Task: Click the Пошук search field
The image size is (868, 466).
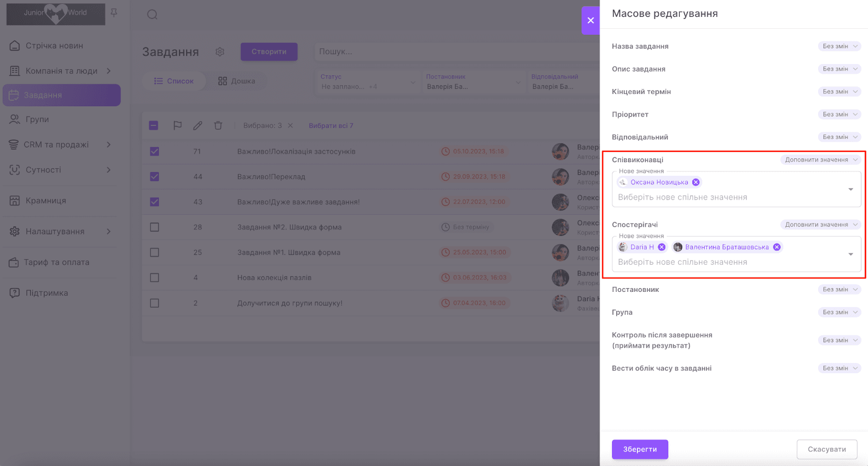Action: [456, 52]
